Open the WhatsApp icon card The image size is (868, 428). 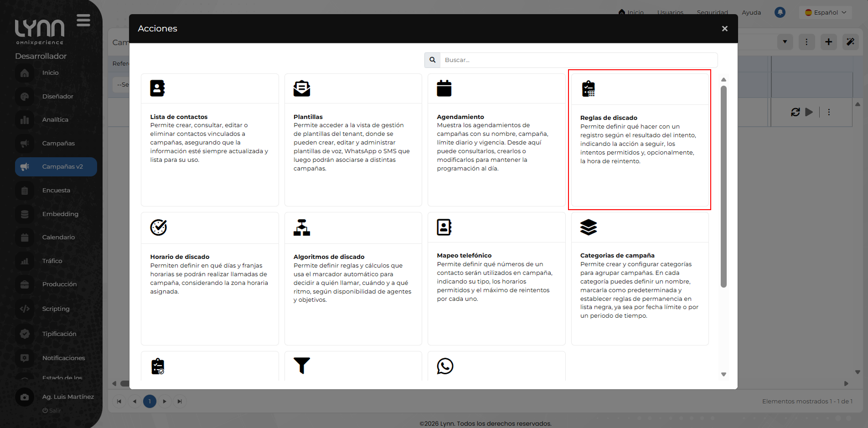click(445, 366)
